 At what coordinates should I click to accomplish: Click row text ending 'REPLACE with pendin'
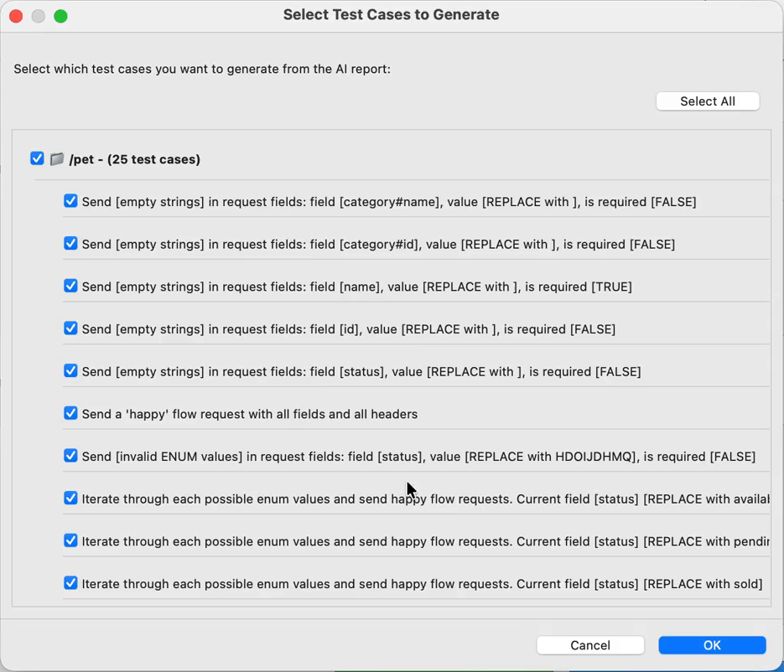point(425,541)
